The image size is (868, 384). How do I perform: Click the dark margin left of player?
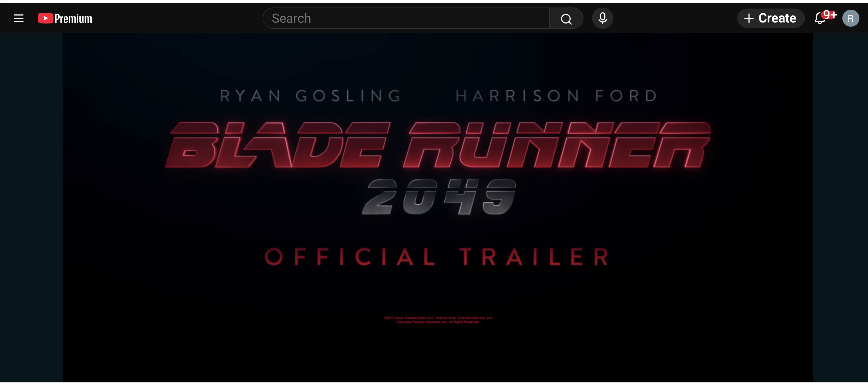[31, 202]
